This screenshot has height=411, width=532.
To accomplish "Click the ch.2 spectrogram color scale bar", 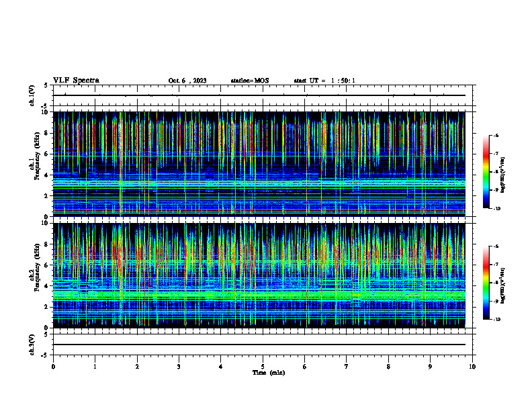I will point(486,283).
